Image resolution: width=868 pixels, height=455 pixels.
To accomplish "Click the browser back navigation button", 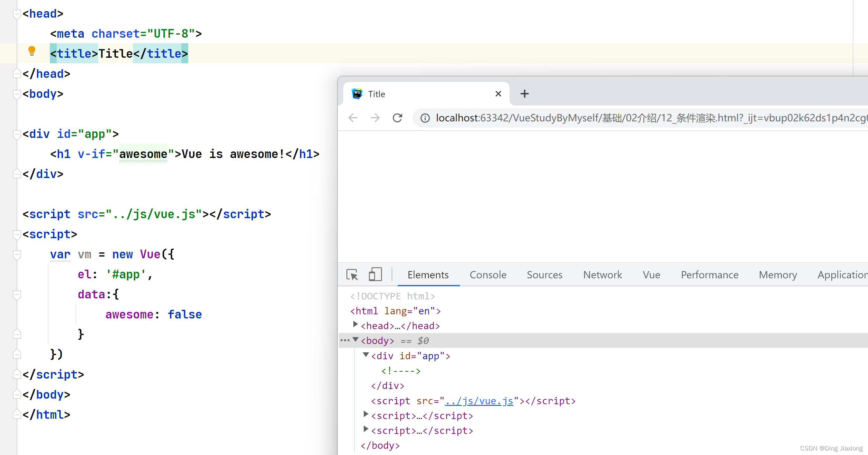I will pos(352,118).
